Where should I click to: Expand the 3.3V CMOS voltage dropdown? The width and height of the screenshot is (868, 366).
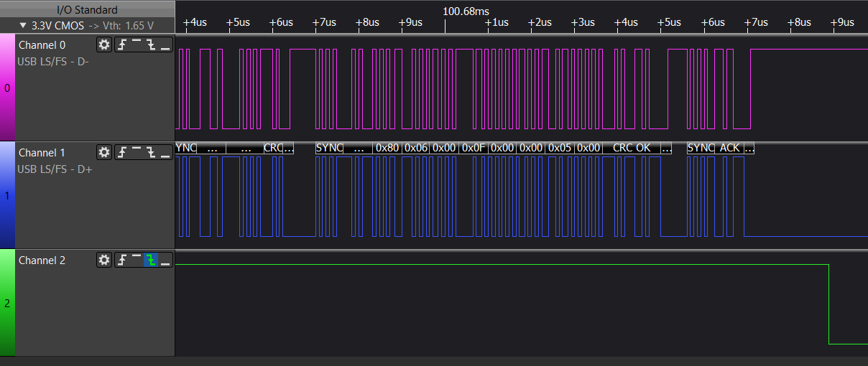coord(87,25)
